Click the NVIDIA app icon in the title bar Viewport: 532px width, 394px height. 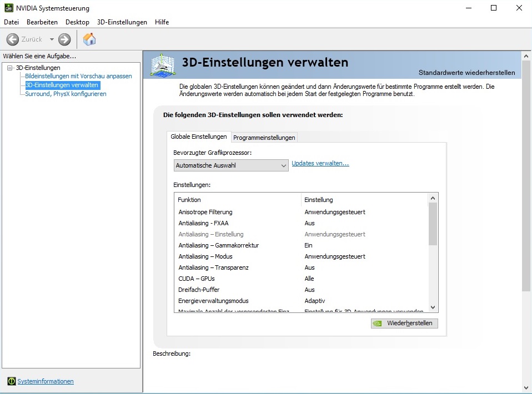click(8, 8)
